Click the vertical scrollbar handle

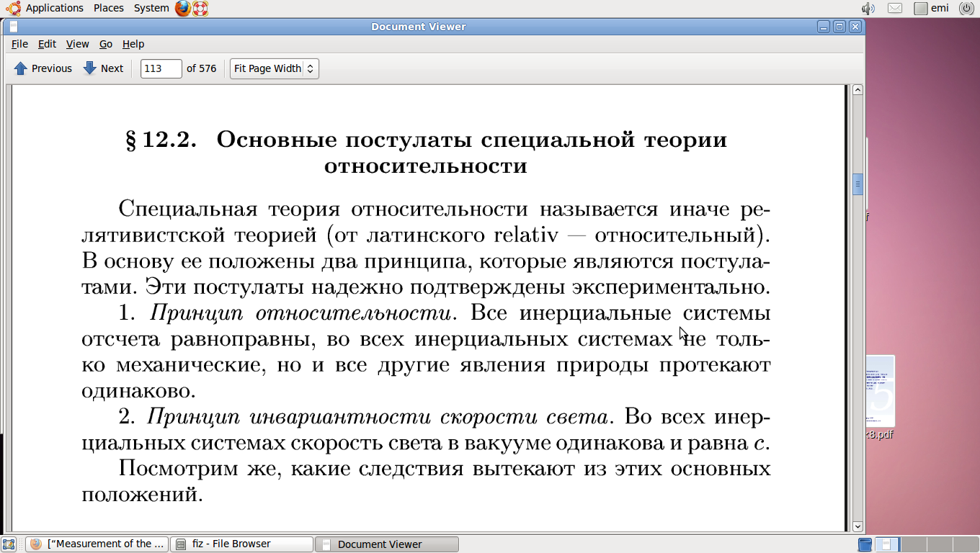click(857, 184)
